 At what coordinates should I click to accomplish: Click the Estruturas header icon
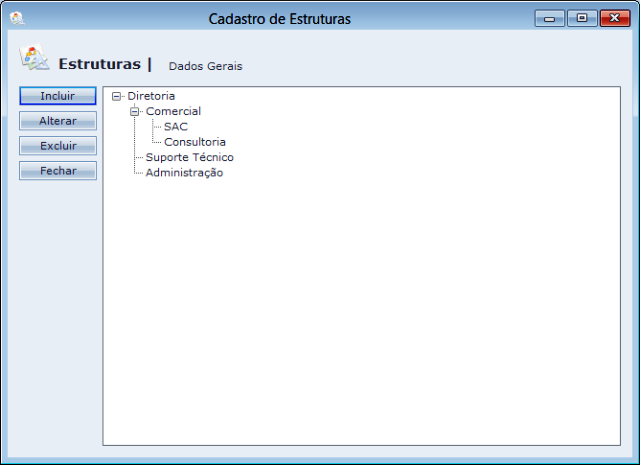[x=34, y=58]
